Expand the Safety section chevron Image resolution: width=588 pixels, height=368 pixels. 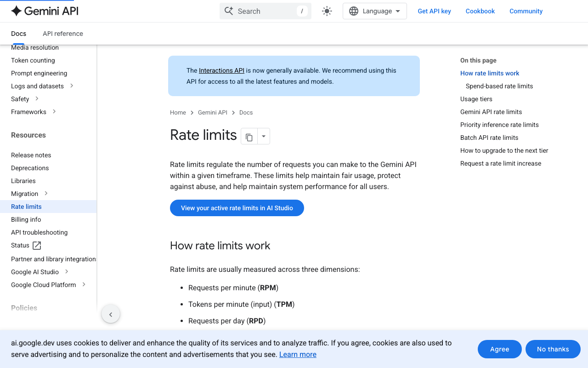click(37, 98)
